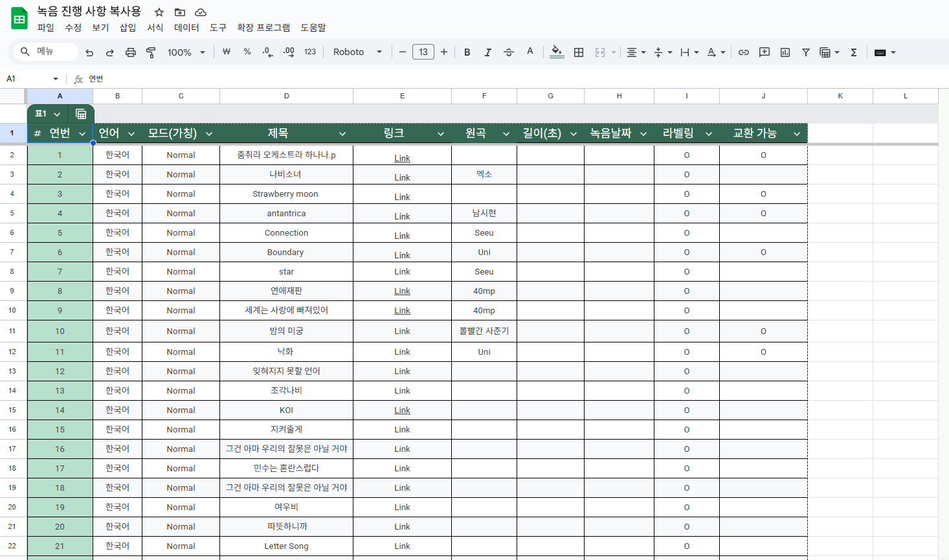Image resolution: width=949 pixels, height=560 pixels.
Task: Click the undo arrow icon
Action: (x=89, y=52)
